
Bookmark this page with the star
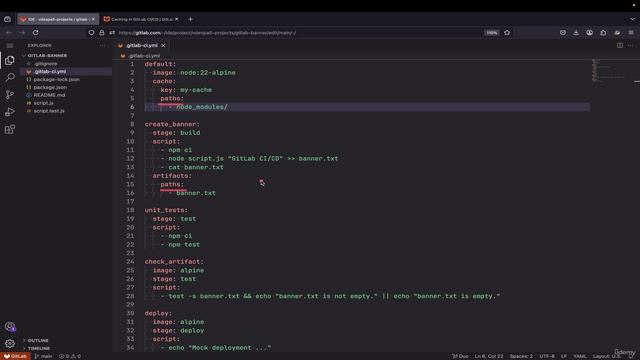507,33
